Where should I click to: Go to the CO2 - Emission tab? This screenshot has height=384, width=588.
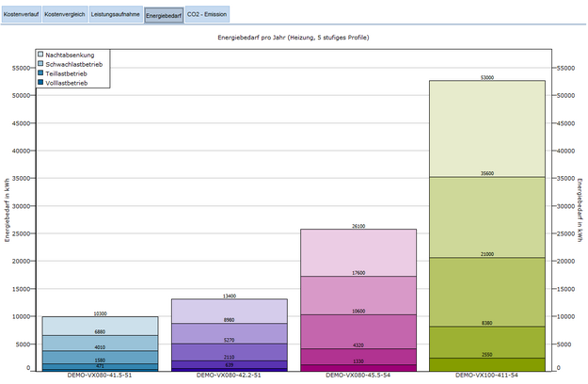207,15
